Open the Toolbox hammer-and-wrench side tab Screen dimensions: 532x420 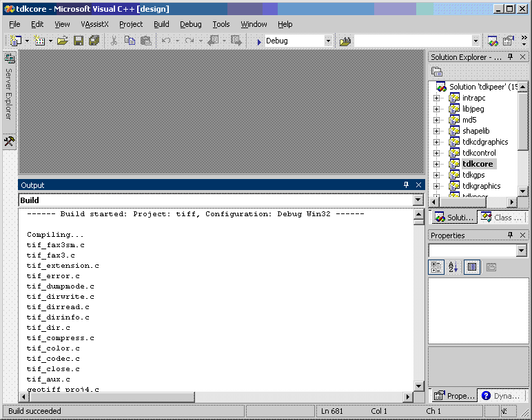9,141
